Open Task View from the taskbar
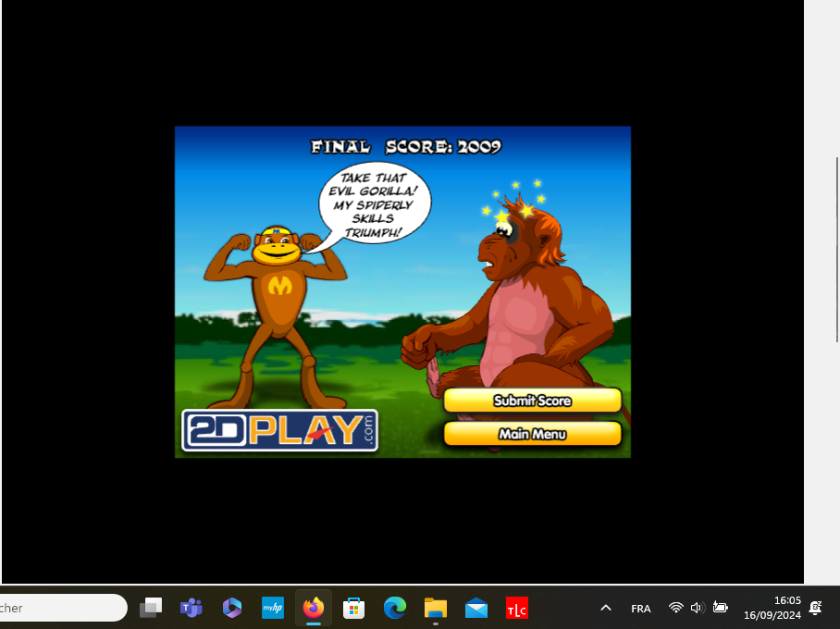This screenshot has width=840, height=629. [151, 608]
